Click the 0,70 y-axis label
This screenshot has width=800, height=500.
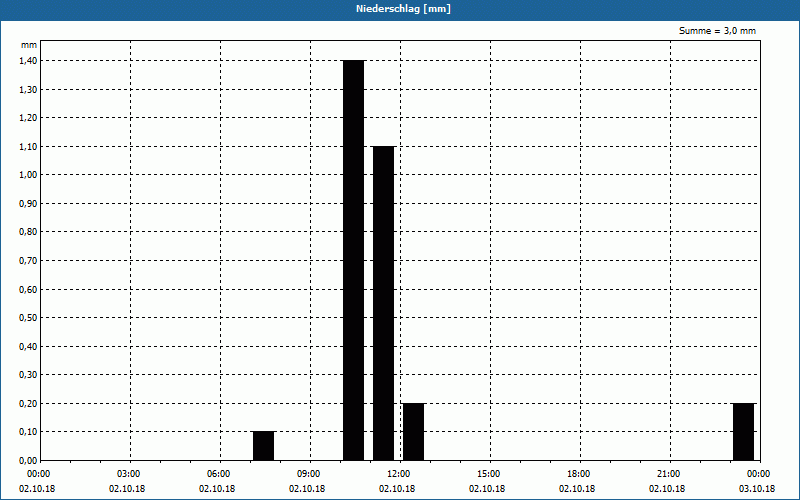point(28,261)
